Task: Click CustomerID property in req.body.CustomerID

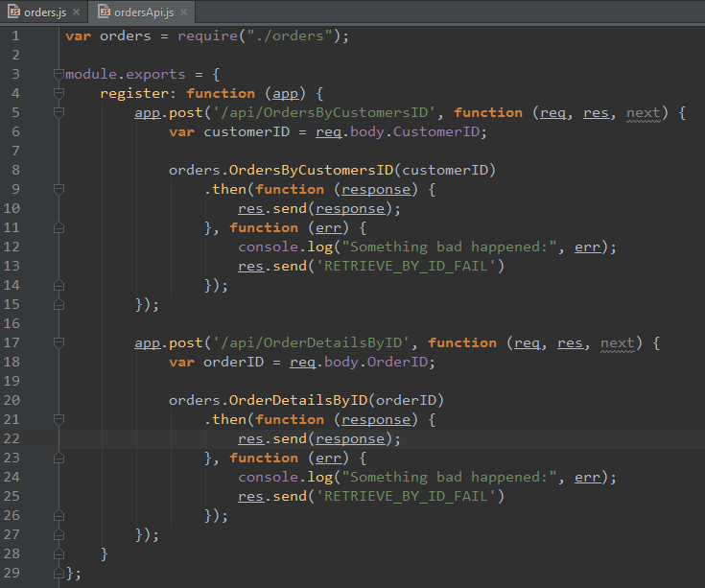Action: click(x=436, y=131)
